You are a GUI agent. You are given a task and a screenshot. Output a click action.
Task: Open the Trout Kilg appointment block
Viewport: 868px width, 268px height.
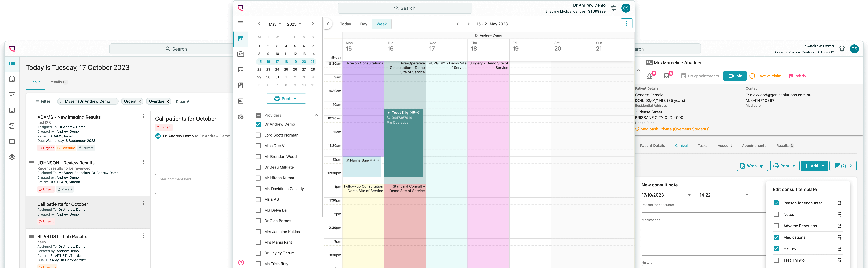(x=403, y=143)
